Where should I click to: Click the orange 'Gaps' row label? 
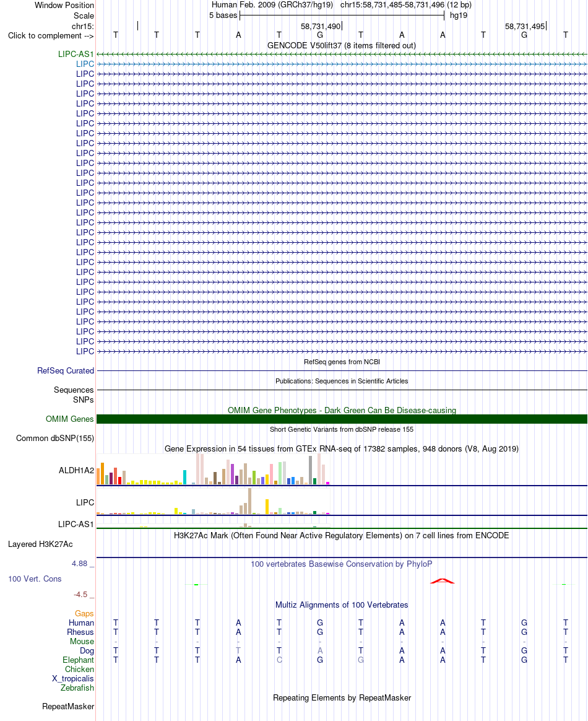[x=84, y=614]
